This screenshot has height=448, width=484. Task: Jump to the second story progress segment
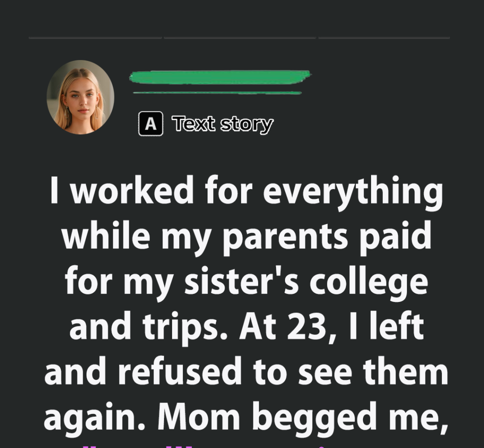[x=240, y=38]
